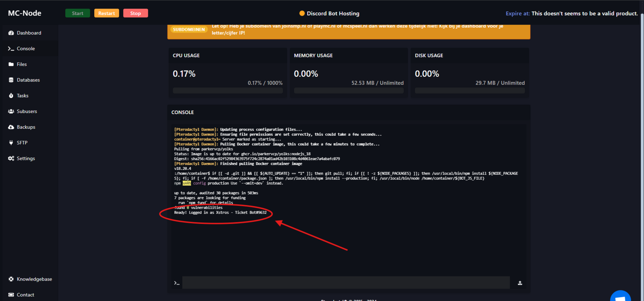Viewport: 644px width, 301px height.
Task: Click the MC-Node logo text
Action: (x=25, y=13)
